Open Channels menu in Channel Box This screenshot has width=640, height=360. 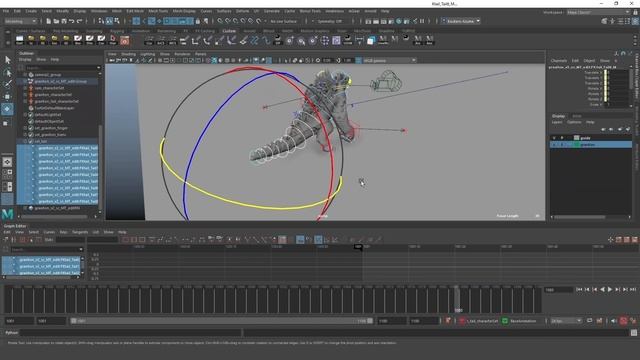coord(559,60)
